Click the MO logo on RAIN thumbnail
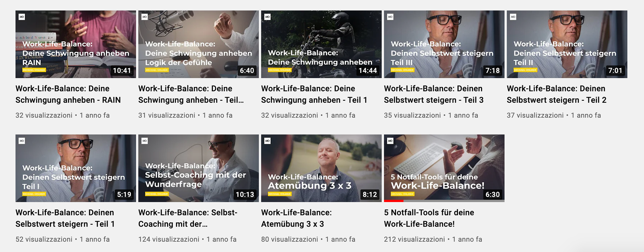 [22, 17]
